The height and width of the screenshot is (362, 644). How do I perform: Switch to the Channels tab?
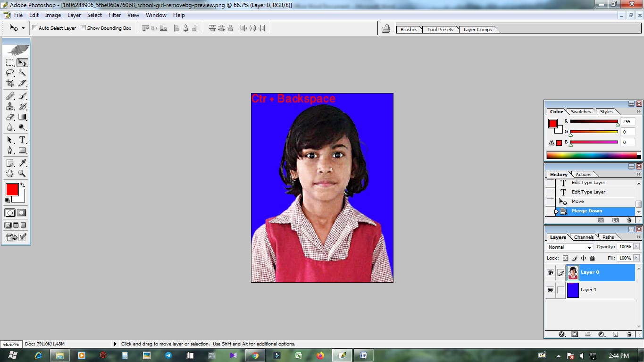pyautogui.click(x=584, y=237)
